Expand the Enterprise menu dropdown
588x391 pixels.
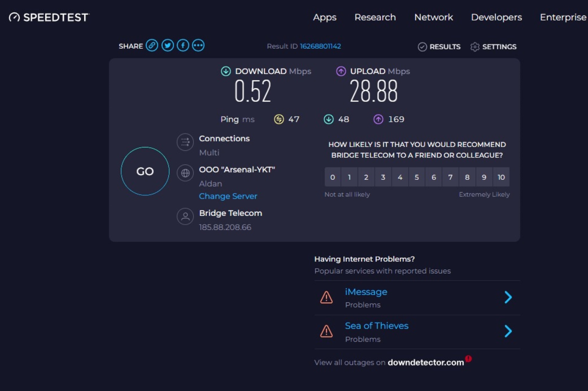click(x=563, y=17)
